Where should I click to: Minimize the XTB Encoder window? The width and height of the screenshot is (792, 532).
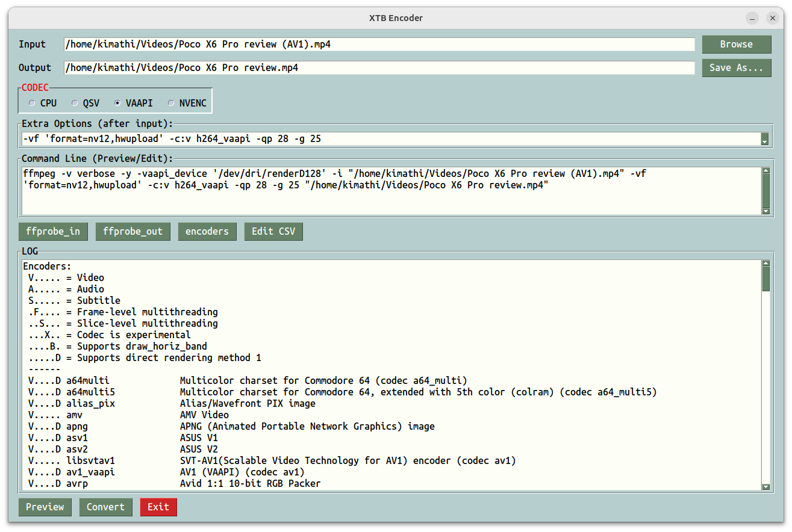[x=752, y=18]
